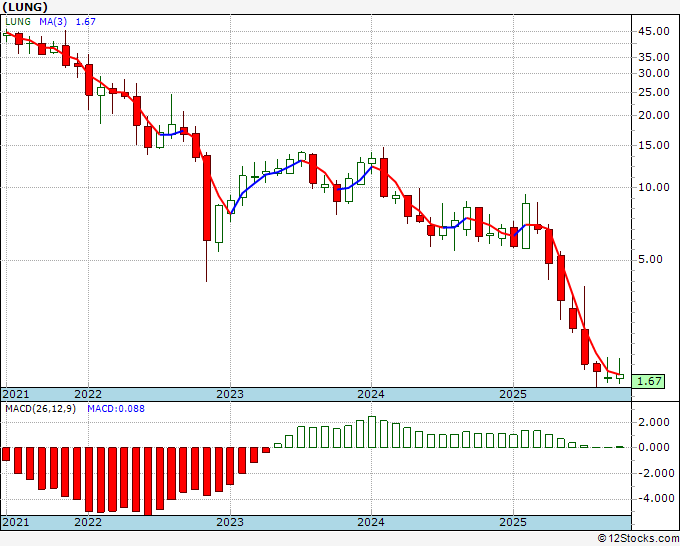Click the longest red MACD bar in mid-2022

(x=148, y=481)
